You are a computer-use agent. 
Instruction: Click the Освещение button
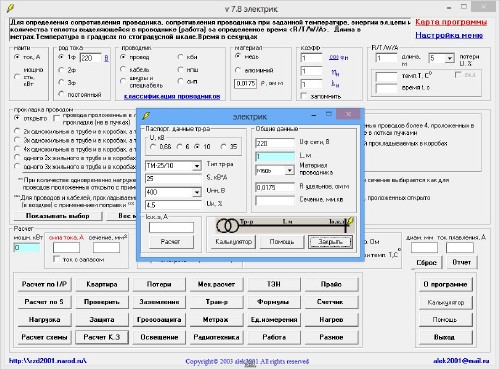(x=159, y=337)
